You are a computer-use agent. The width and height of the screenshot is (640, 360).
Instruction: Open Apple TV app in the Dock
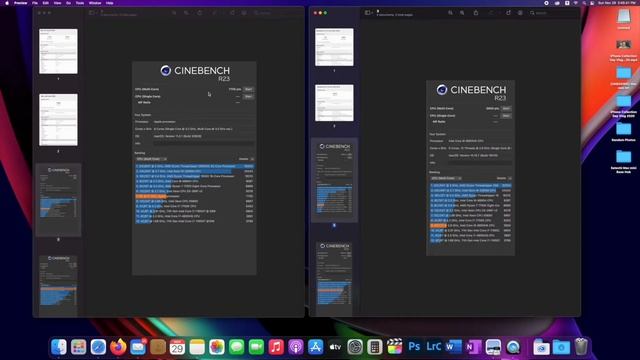click(335, 347)
